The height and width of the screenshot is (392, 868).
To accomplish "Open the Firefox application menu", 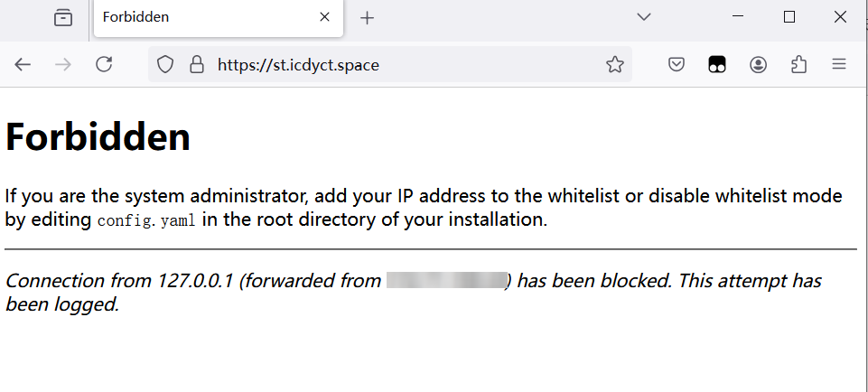I will click(x=839, y=64).
